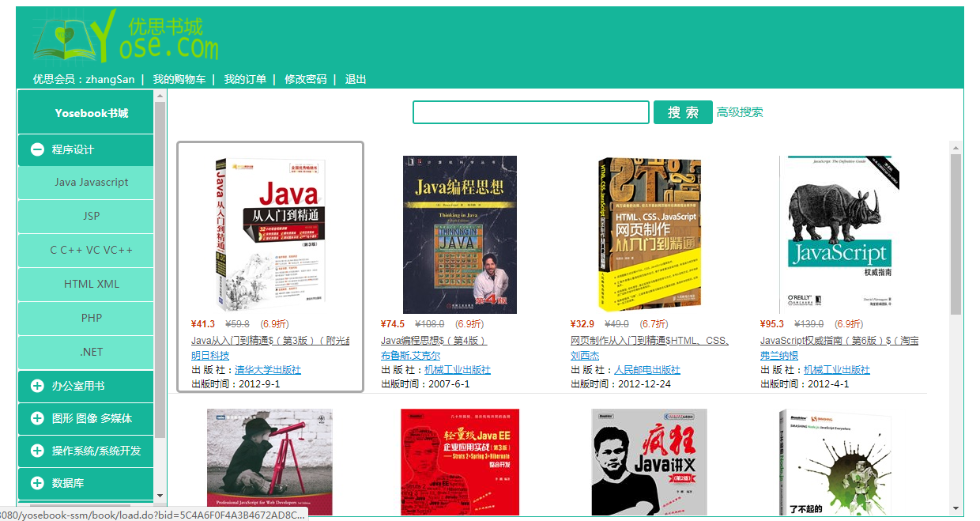Click 出版时间：2012-12-24 text
The image size is (980, 521).
click(x=621, y=384)
